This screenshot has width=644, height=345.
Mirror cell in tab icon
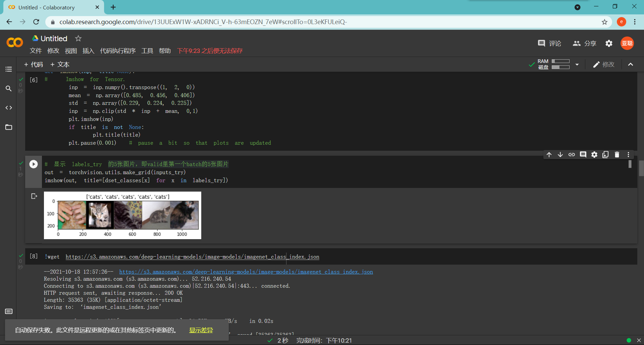coord(605,154)
